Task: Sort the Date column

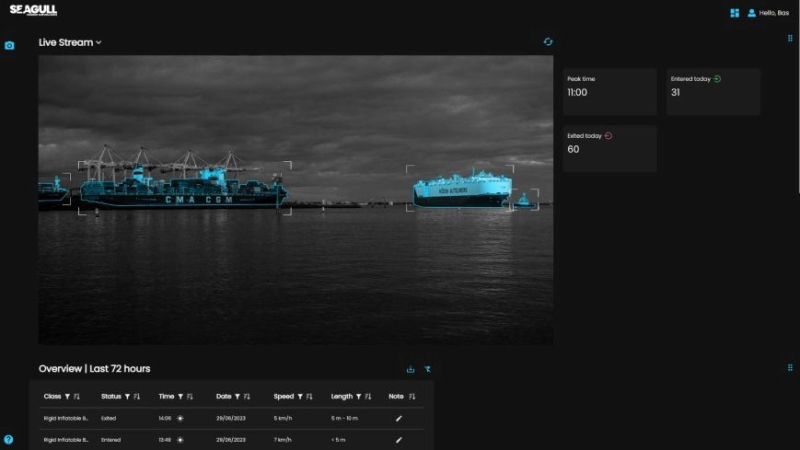Action: pos(247,396)
